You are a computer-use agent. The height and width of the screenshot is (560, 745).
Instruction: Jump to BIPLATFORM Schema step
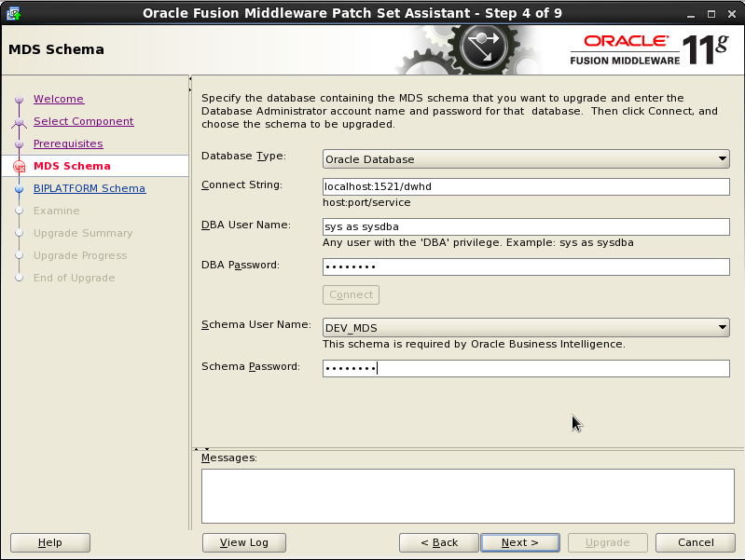point(90,188)
